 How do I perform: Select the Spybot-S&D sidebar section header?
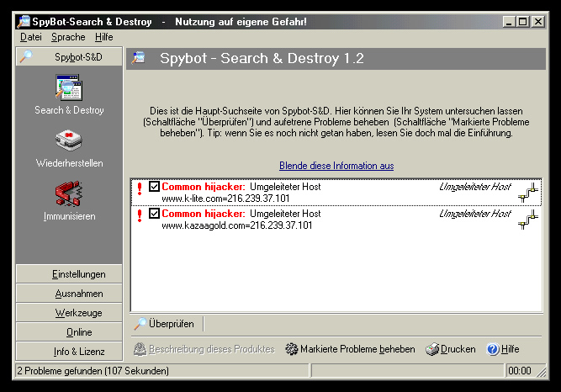pos(69,57)
